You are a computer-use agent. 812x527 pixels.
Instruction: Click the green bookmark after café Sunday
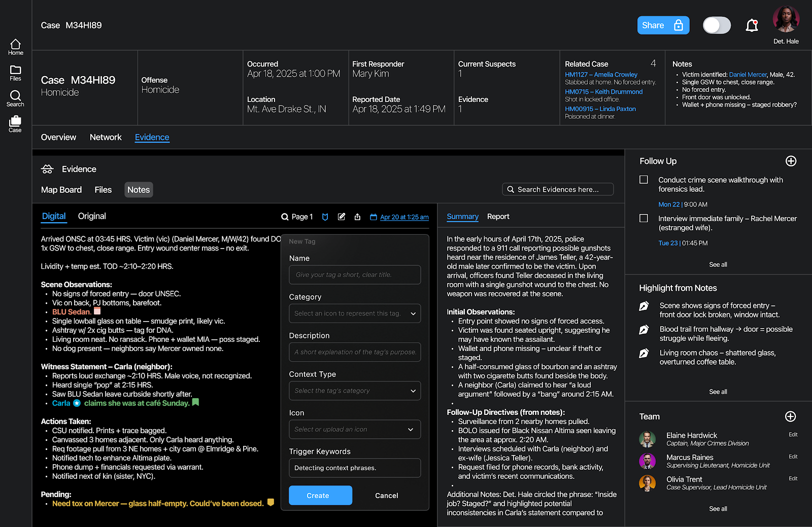click(x=195, y=402)
